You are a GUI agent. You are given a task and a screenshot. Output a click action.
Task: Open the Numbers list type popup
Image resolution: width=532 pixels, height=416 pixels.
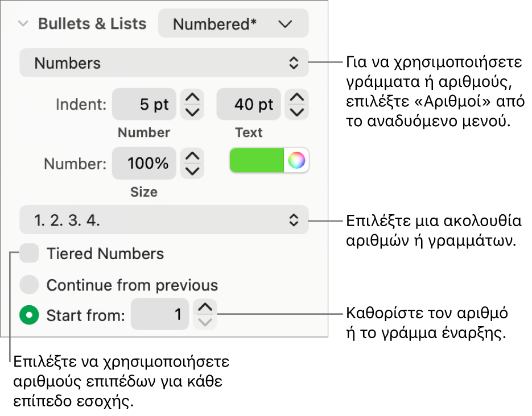[x=164, y=63]
